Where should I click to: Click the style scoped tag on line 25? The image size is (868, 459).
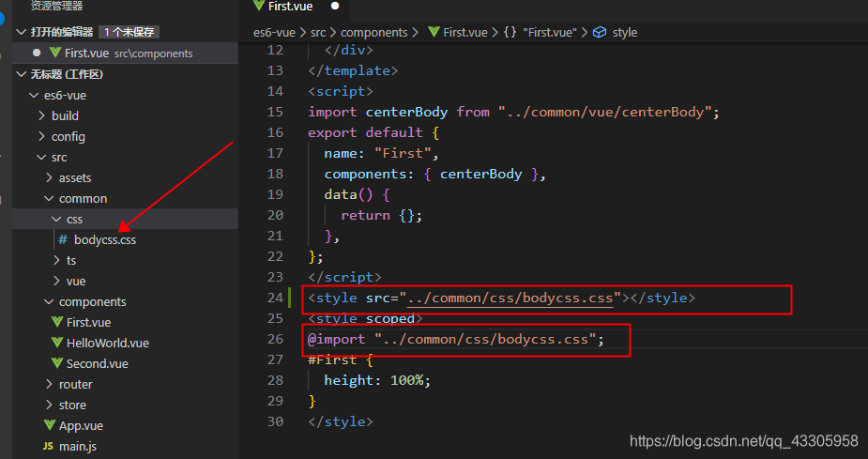365,318
